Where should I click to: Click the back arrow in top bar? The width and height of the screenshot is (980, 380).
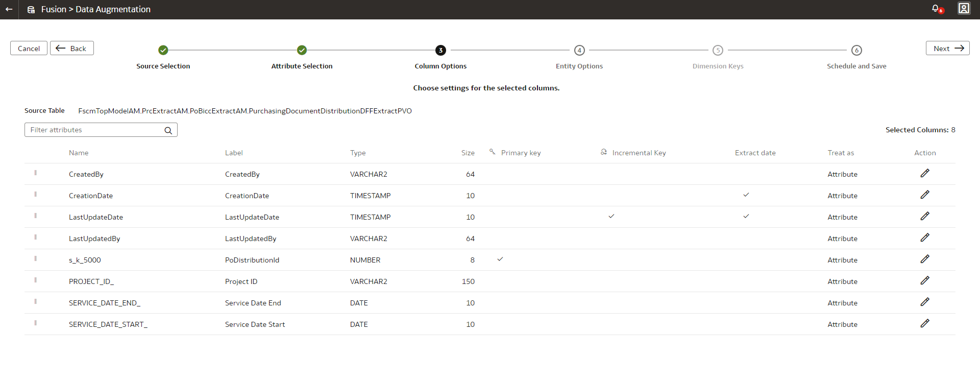[9, 9]
